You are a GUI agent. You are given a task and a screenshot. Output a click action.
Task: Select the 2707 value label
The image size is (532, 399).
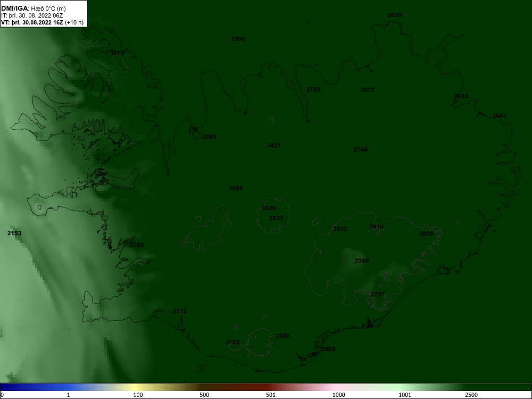pyautogui.click(x=378, y=295)
